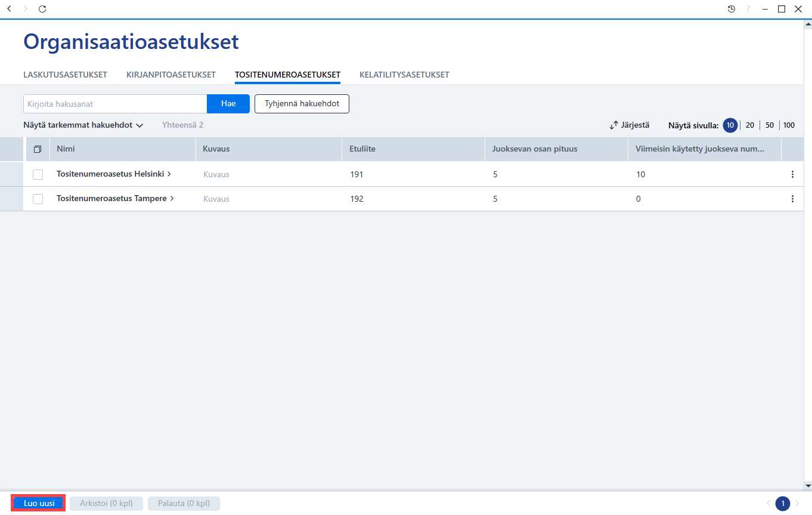Switch to the Laskutusasetukset tab
812x515 pixels.
pyautogui.click(x=65, y=75)
